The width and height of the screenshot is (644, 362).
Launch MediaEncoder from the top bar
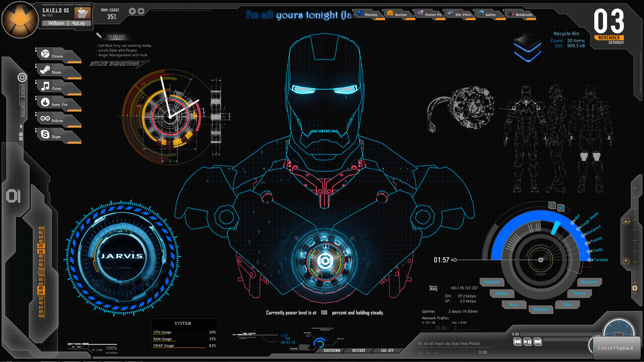point(520,14)
